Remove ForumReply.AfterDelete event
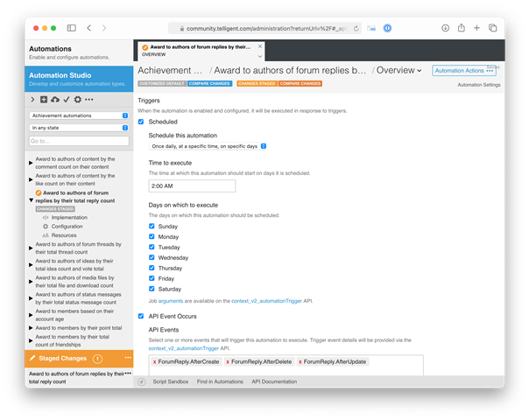The width and height of the screenshot is (529, 420). point(228,361)
